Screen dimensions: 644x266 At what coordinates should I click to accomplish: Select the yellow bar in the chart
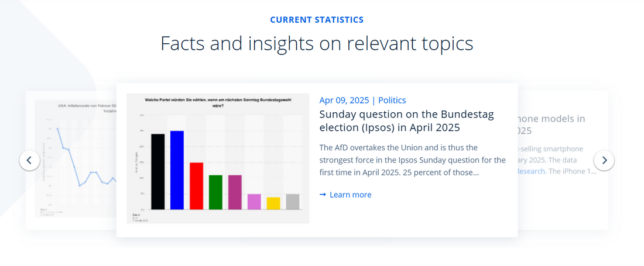point(273,203)
